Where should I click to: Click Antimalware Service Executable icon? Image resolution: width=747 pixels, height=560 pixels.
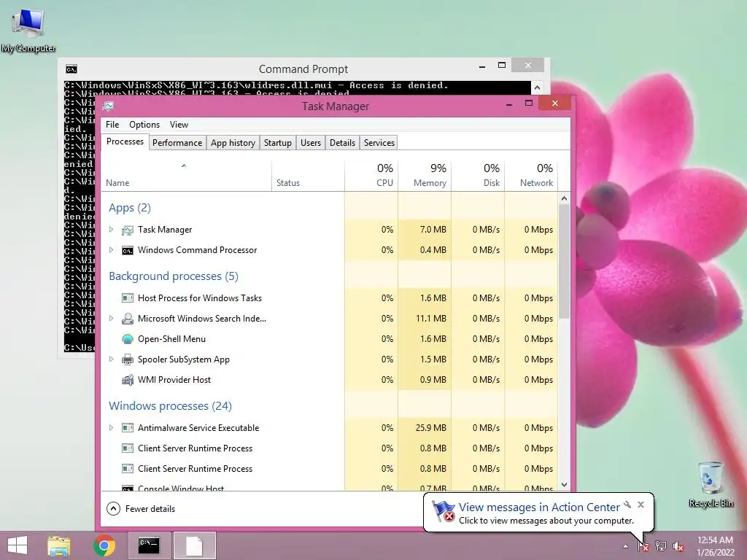(127, 427)
